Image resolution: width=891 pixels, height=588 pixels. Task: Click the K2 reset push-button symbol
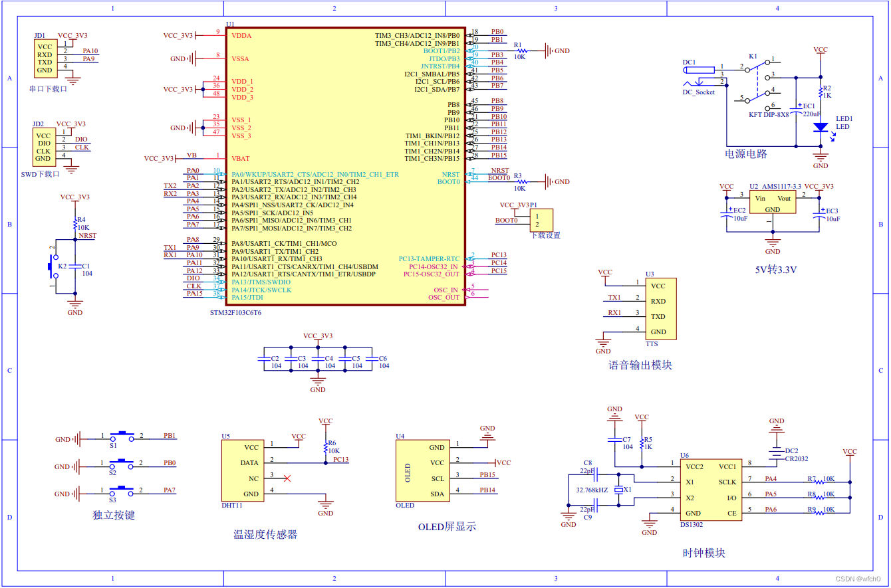tap(53, 266)
